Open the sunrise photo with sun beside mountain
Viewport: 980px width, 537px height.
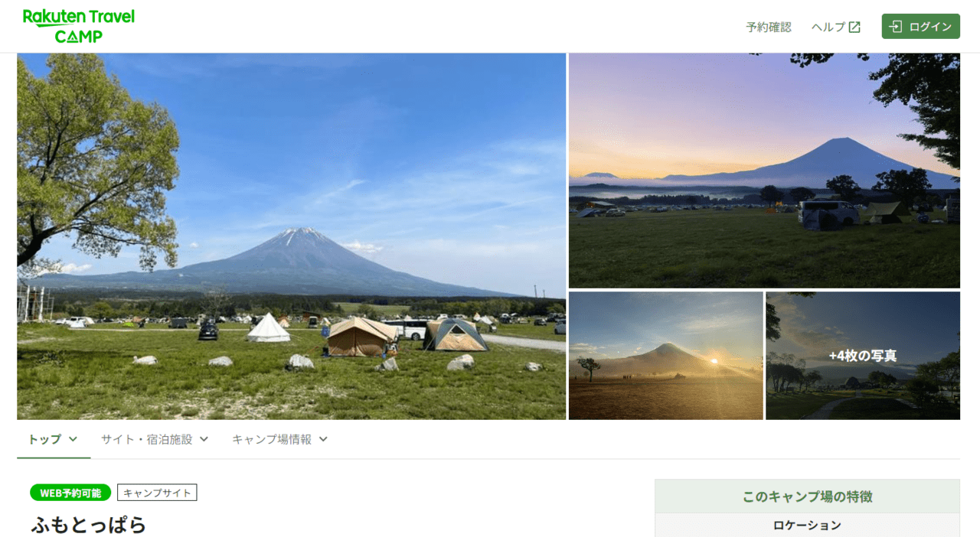tap(666, 356)
